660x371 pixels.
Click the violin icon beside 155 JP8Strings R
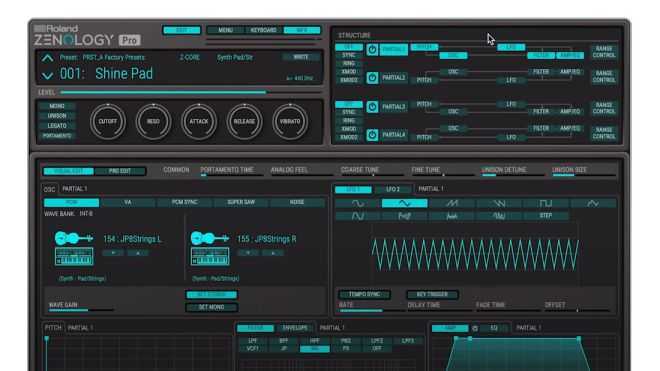[210, 238]
